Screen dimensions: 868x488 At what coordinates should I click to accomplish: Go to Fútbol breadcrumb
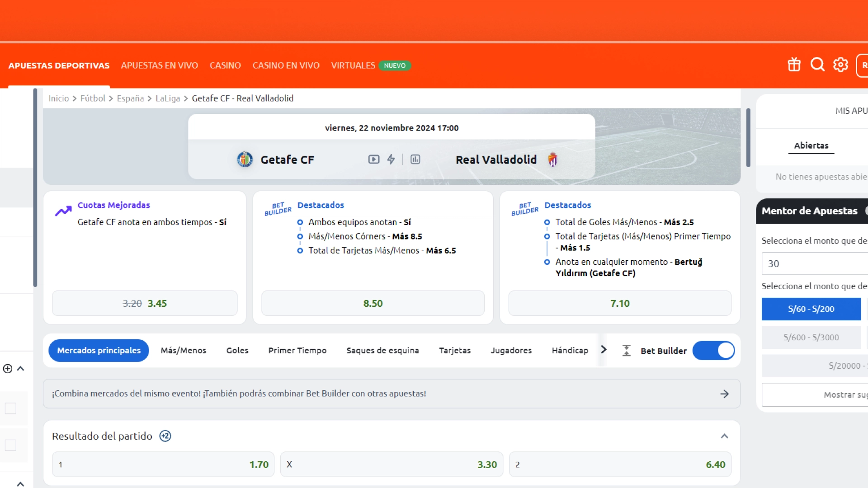click(93, 99)
